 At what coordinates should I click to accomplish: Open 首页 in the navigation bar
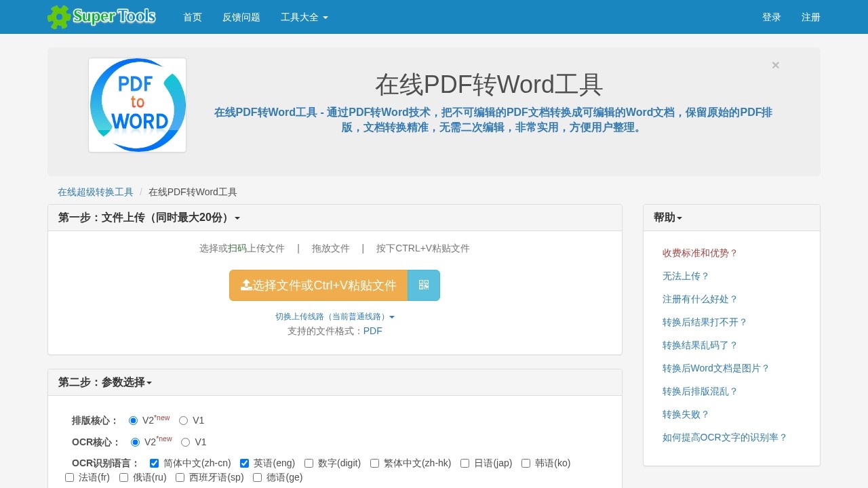tap(193, 17)
